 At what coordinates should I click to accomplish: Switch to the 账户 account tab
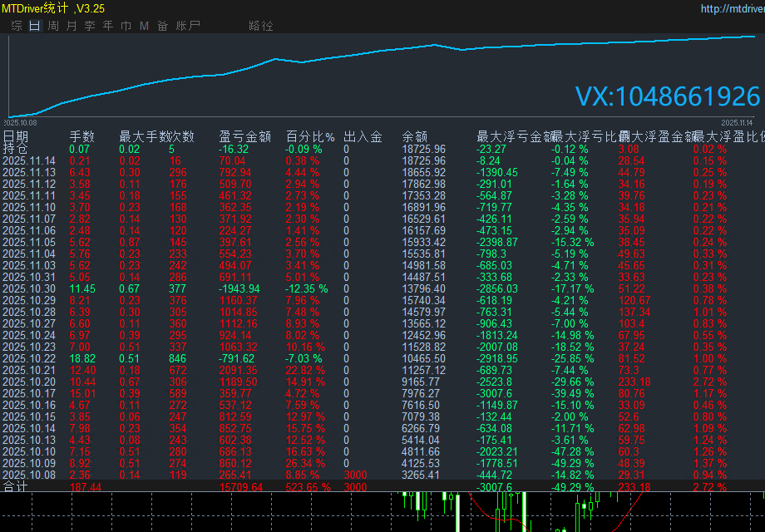pyautogui.click(x=188, y=26)
